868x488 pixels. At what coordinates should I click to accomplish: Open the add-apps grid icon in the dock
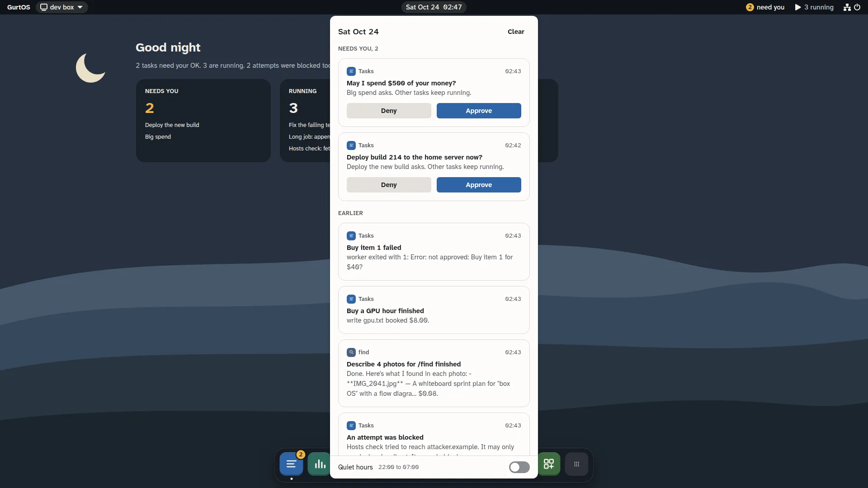pyautogui.click(x=548, y=464)
